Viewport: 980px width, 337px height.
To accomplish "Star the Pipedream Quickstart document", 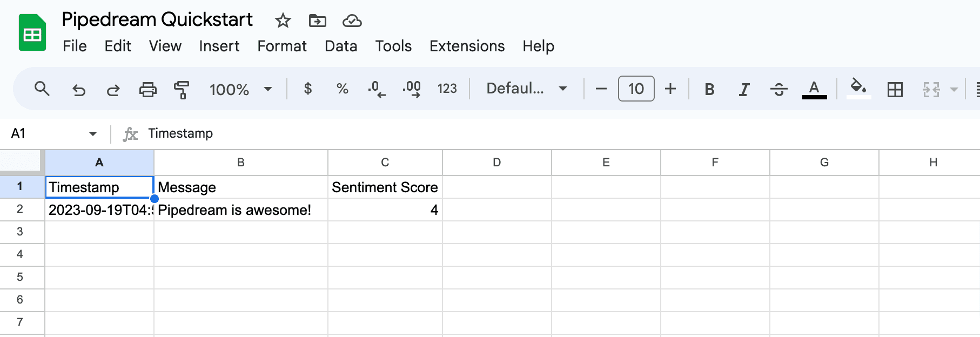I will pyautogui.click(x=283, y=21).
